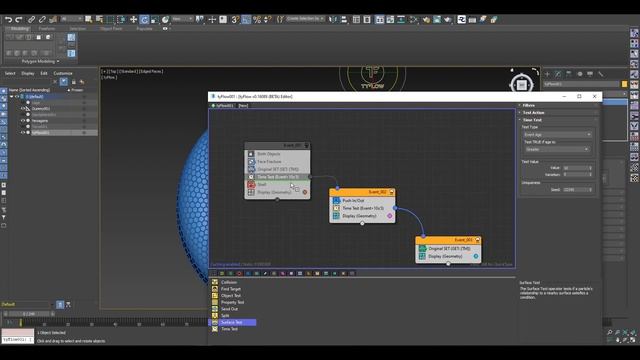Viewport: 640px width, 360px height.
Task: Activate the Unlink Selection icon
Action: 42,19
